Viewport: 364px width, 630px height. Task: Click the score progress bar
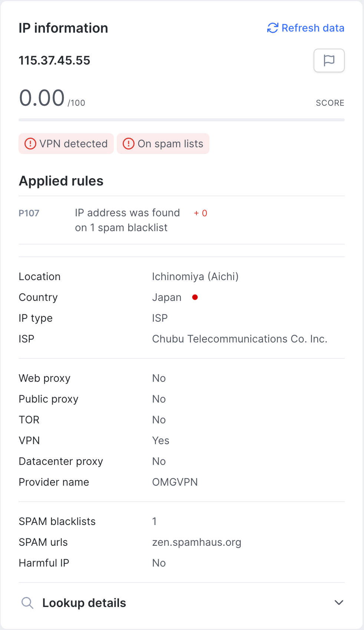tap(182, 120)
